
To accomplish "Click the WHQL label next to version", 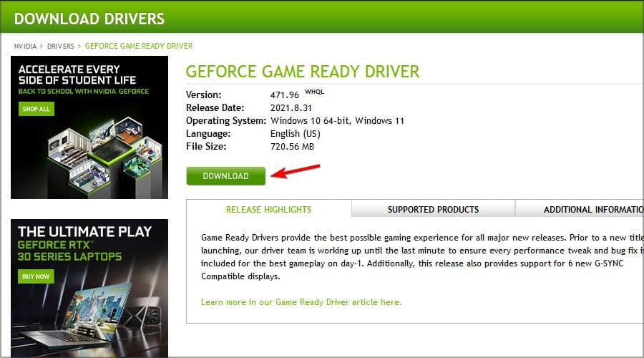I will [x=314, y=92].
